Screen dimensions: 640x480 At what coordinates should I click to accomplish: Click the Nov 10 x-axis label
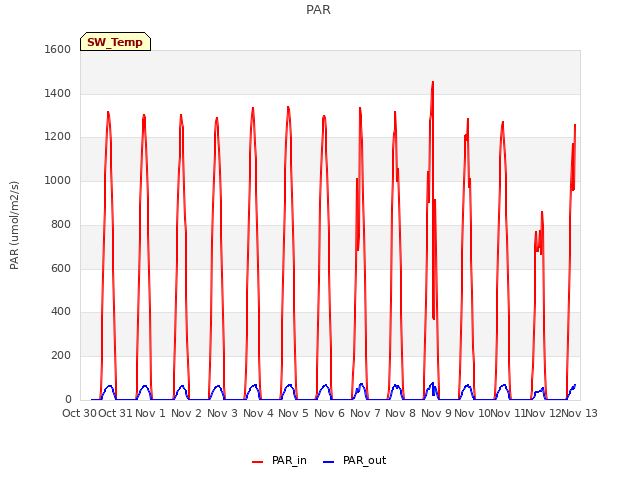(x=472, y=413)
